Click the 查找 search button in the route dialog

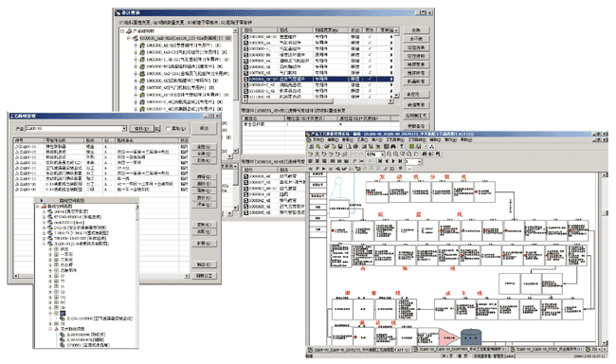click(142, 129)
